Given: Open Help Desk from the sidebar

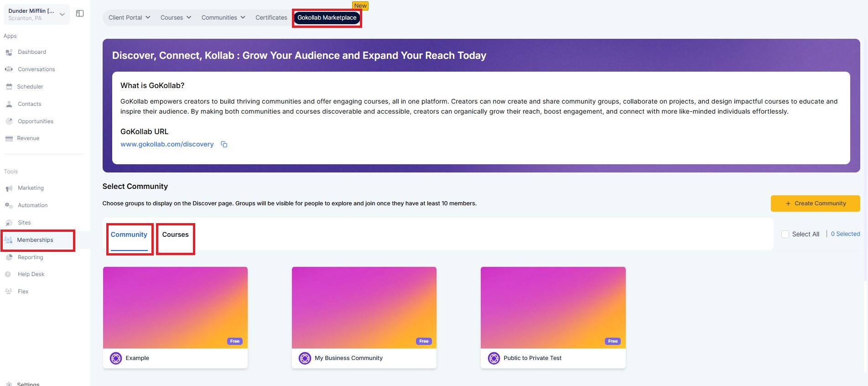Looking at the screenshot, I should [x=31, y=274].
